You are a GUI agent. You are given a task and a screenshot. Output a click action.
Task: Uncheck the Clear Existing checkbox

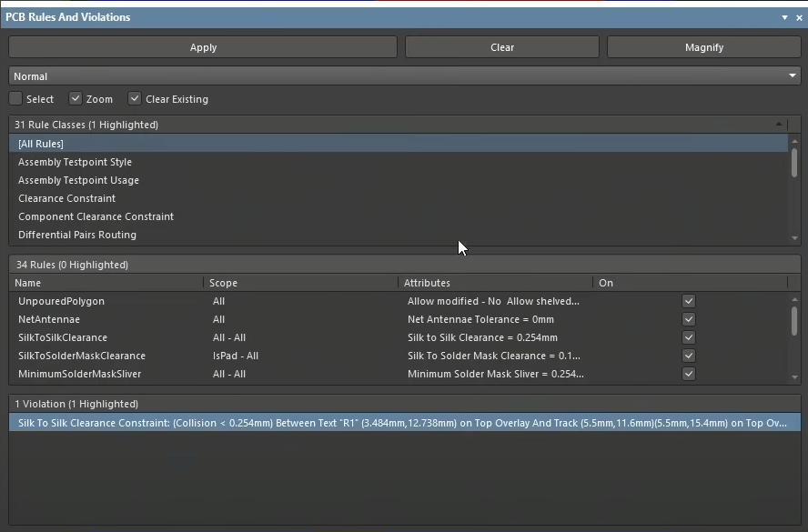point(135,99)
